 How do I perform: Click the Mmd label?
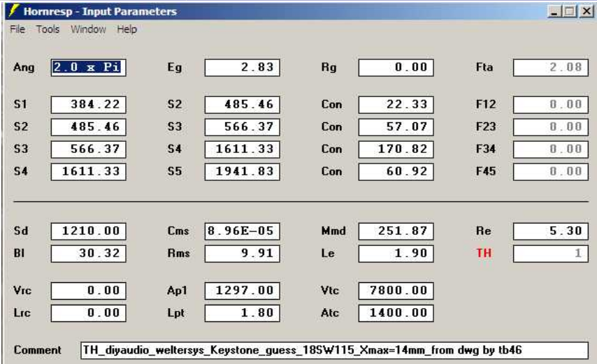click(x=333, y=231)
